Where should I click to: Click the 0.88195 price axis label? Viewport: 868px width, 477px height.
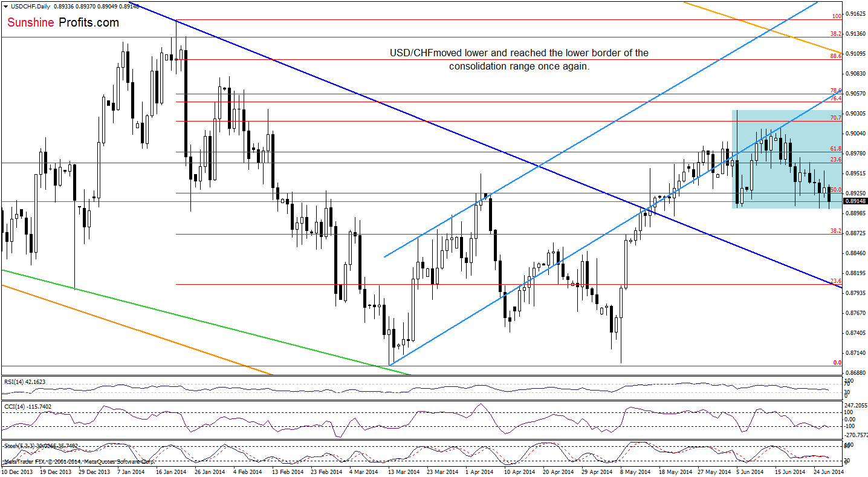pyautogui.click(x=855, y=273)
